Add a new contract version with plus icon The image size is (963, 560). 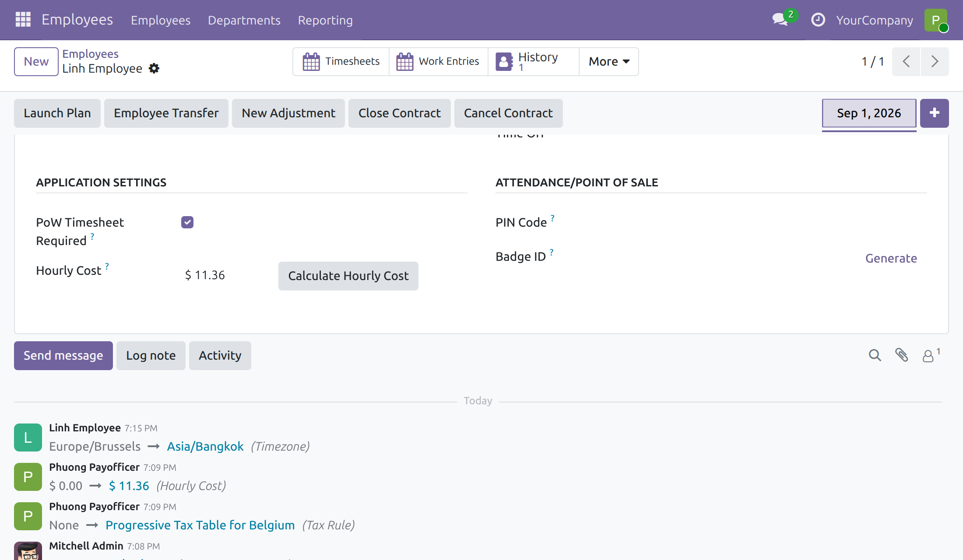click(934, 113)
